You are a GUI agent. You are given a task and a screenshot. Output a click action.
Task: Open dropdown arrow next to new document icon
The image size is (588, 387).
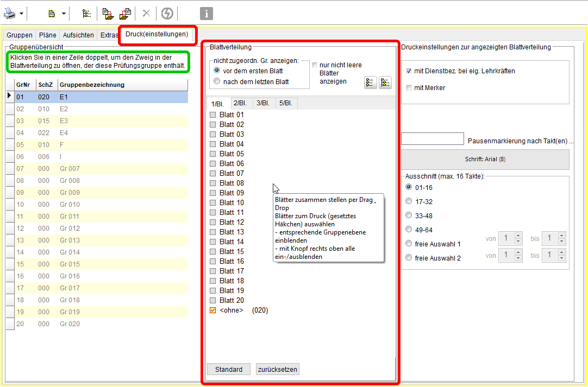(64, 13)
